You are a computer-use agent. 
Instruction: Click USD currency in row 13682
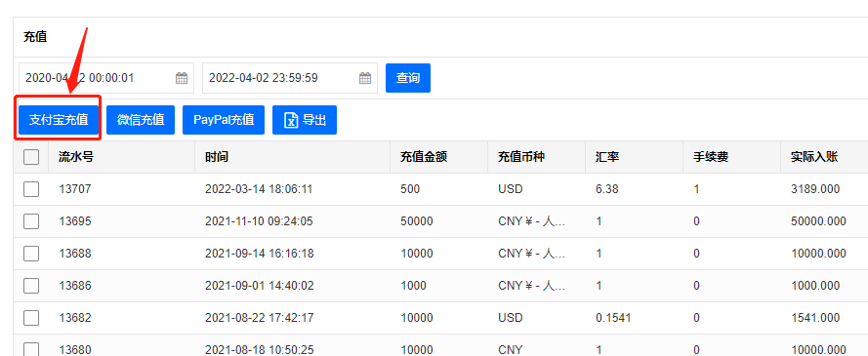pyautogui.click(x=510, y=318)
